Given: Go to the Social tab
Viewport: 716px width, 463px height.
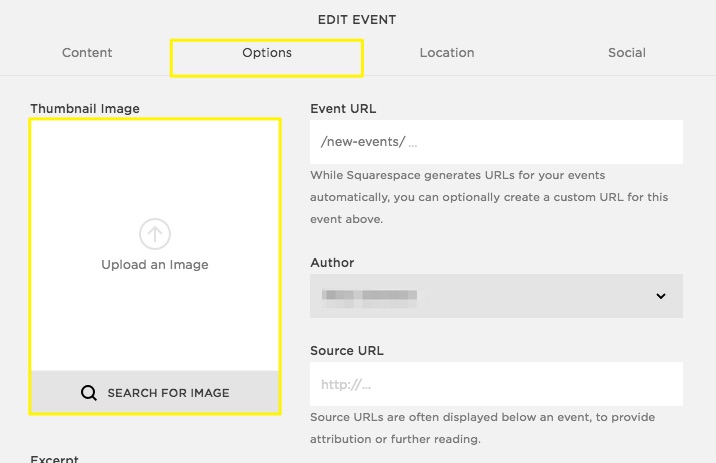Looking at the screenshot, I should coord(627,53).
